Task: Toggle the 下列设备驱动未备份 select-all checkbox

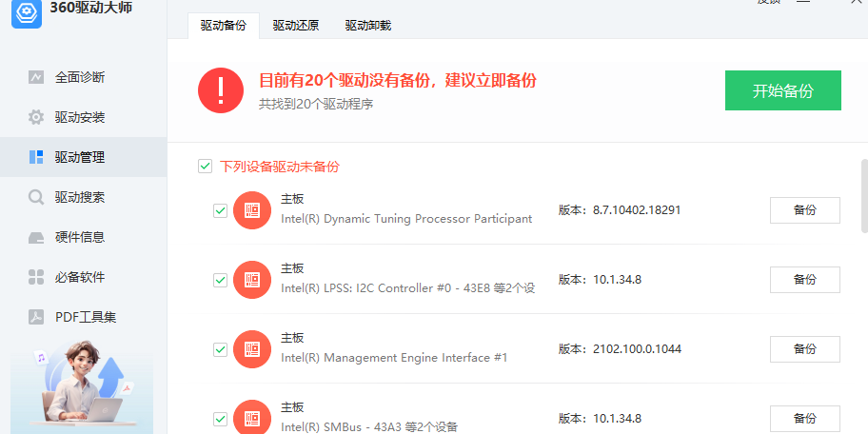Action: tap(205, 167)
